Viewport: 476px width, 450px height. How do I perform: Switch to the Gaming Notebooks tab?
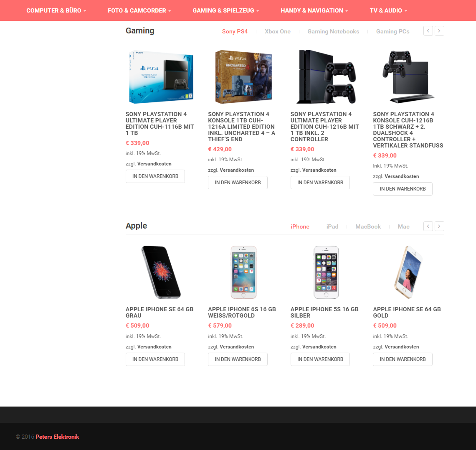333,31
